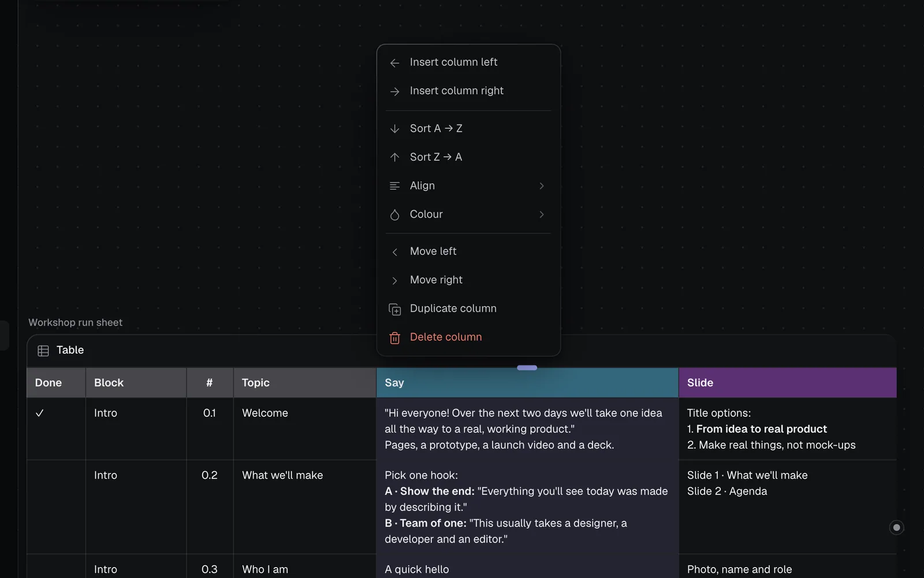Click the 0.3 number cell
Viewport: 924px width, 578px height.
(210, 566)
